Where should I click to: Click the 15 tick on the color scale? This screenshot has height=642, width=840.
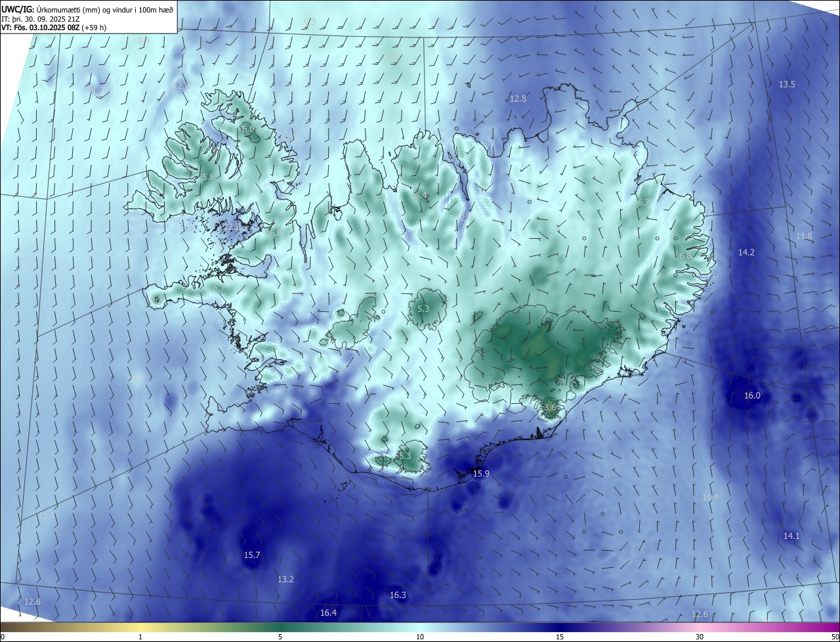point(560,637)
